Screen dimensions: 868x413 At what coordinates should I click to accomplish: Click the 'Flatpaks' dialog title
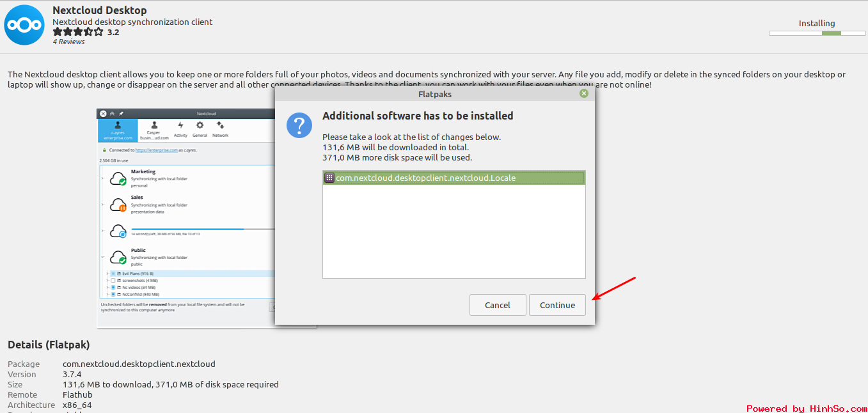tap(435, 94)
